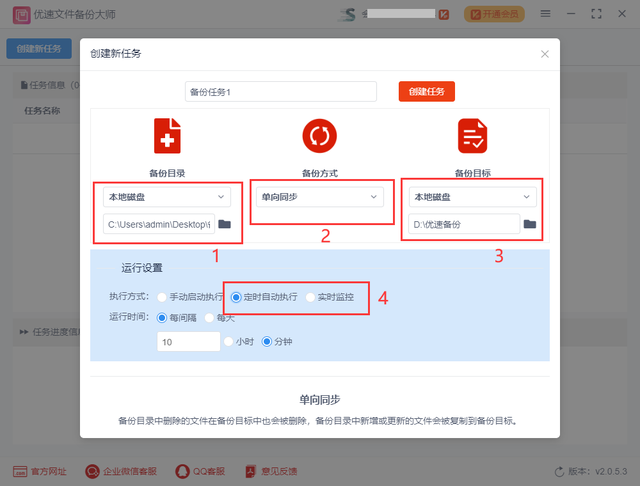Close the 创建新任务 dialog

pos(544,54)
